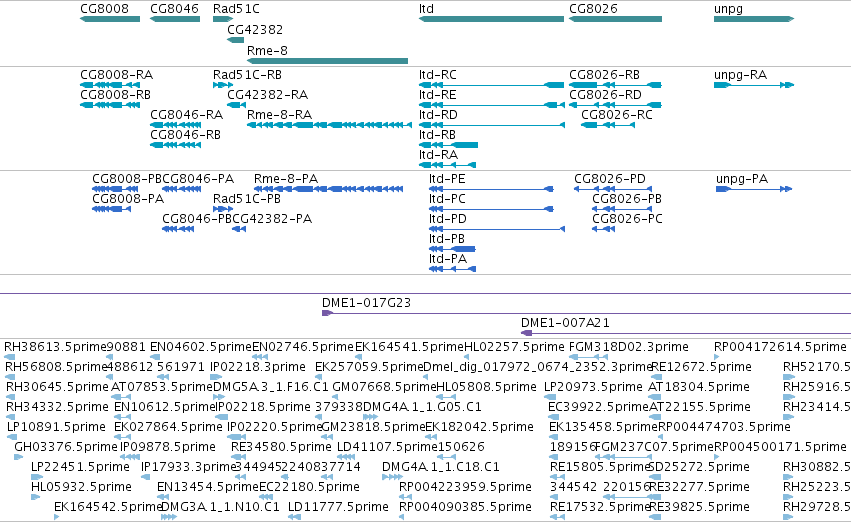Select protein feature CG8046-PB

[178, 229]
